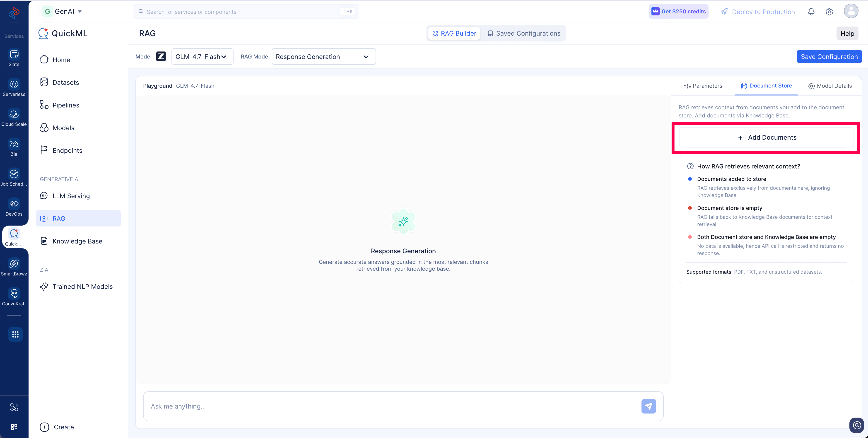This screenshot has height=438, width=868.
Task: Open the Endpoints page
Action: click(78, 150)
